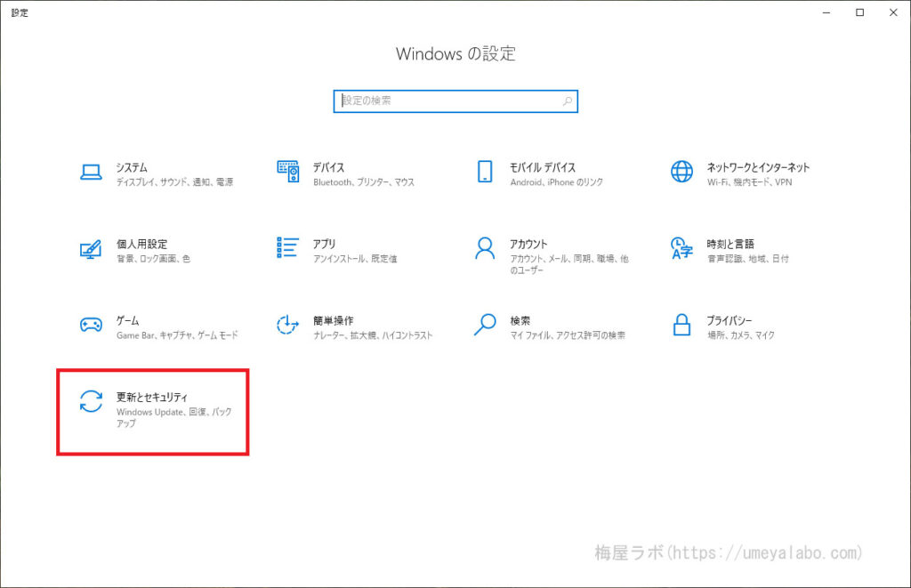This screenshot has height=588, width=911.
Task: Click the 更新とセキュリティ refresh arrows icon
Action: [91, 401]
